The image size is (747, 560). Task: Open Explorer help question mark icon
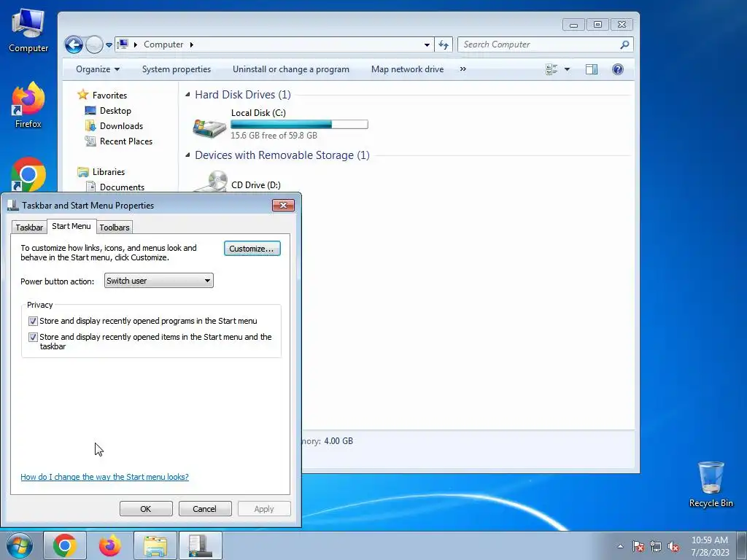pyautogui.click(x=617, y=69)
